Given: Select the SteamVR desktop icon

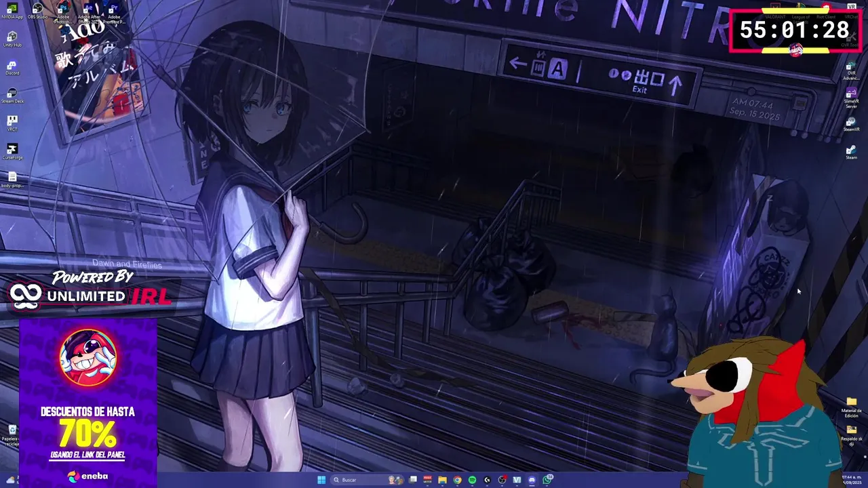Looking at the screenshot, I should point(851,124).
